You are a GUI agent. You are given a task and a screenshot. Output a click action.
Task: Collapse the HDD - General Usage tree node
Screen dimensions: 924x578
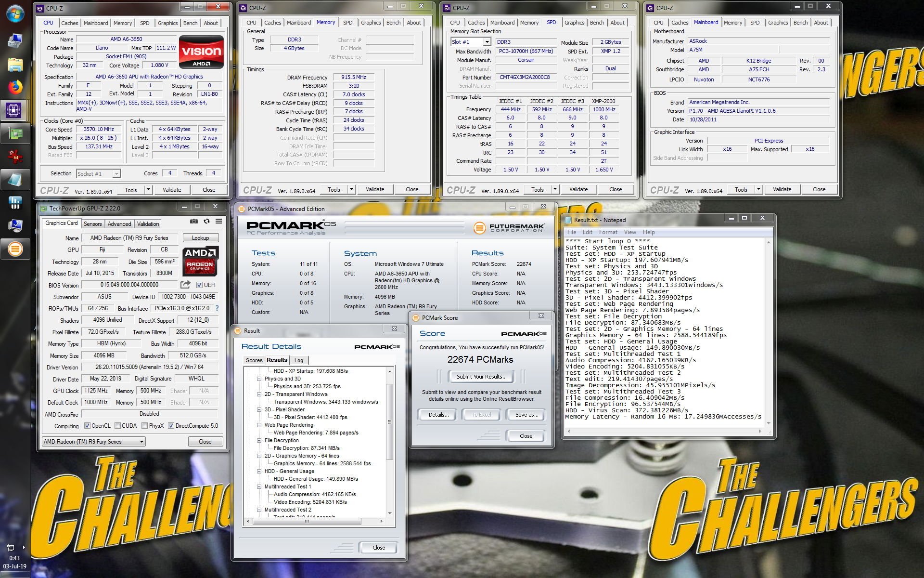259,472
